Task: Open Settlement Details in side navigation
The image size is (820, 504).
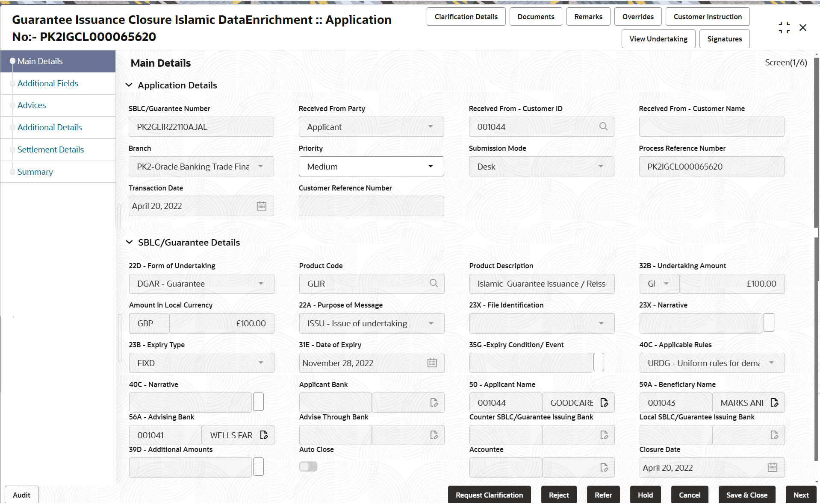Action: [x=50, y=149]
